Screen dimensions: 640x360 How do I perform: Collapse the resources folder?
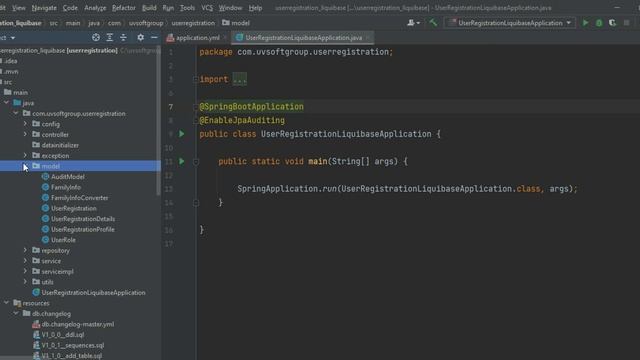click(x=6, y=303)
